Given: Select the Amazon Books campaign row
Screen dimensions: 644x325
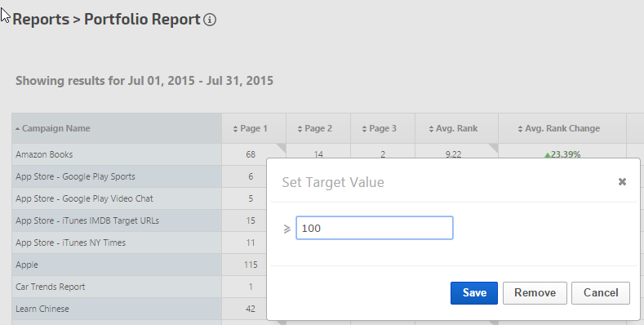Looking at the screenshot, I should click(x=117, y=154).
